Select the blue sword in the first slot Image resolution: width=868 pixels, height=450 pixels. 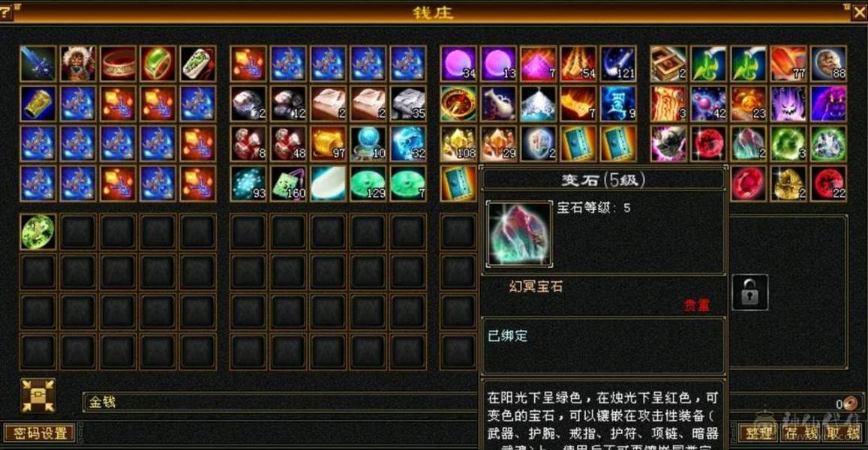pos(38,64)
